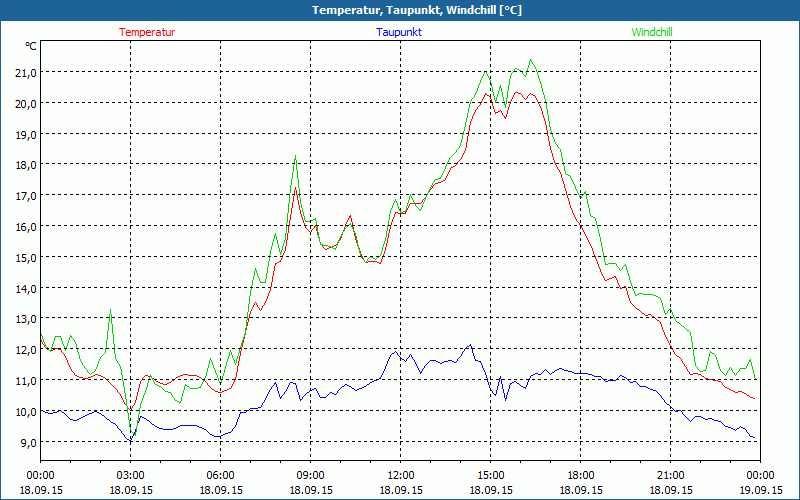Click the 12,0 y-axis value

26,349
